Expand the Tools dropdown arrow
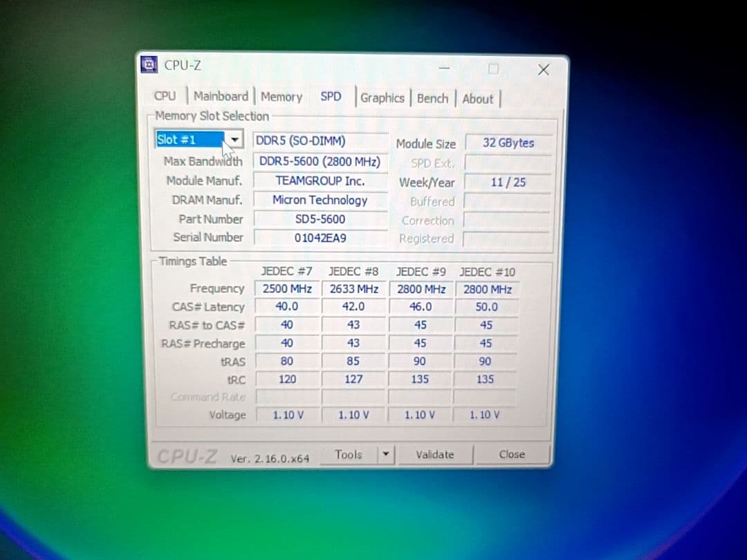Image resolution: width=747 pixels, height=560 pixels. (386, 454)
